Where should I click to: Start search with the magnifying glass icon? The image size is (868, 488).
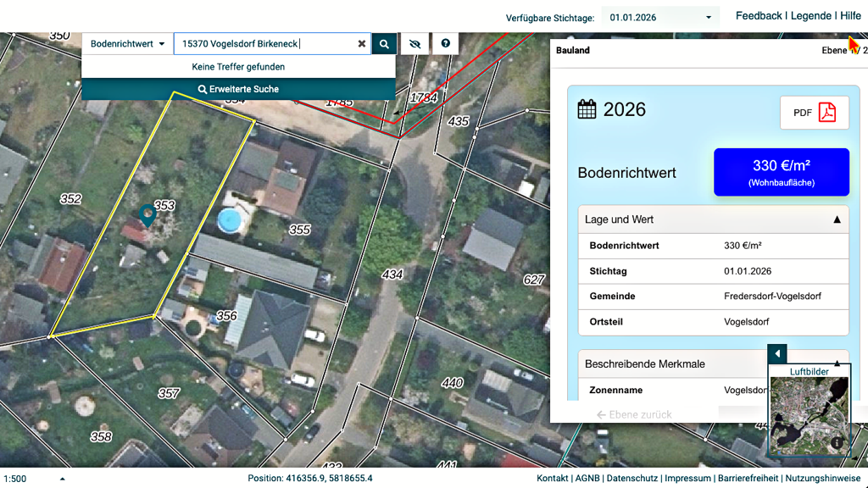coord(383,43)
